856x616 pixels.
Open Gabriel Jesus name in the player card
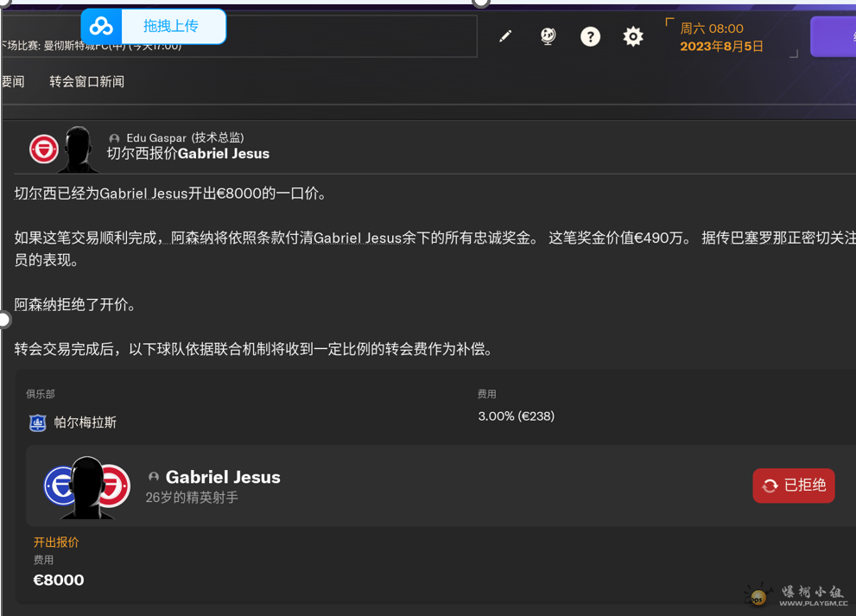tap(223, 477)
